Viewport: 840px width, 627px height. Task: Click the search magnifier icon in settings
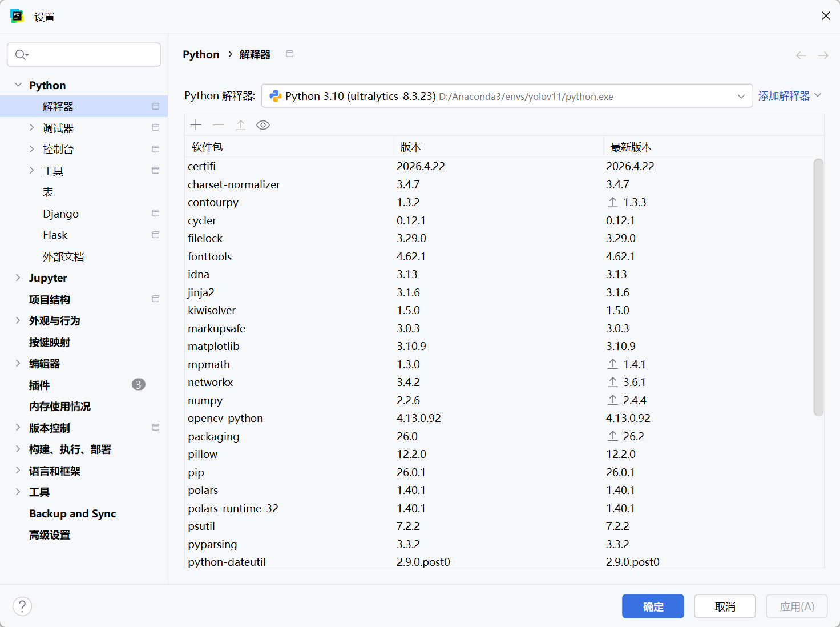click(x=21, y=55)
